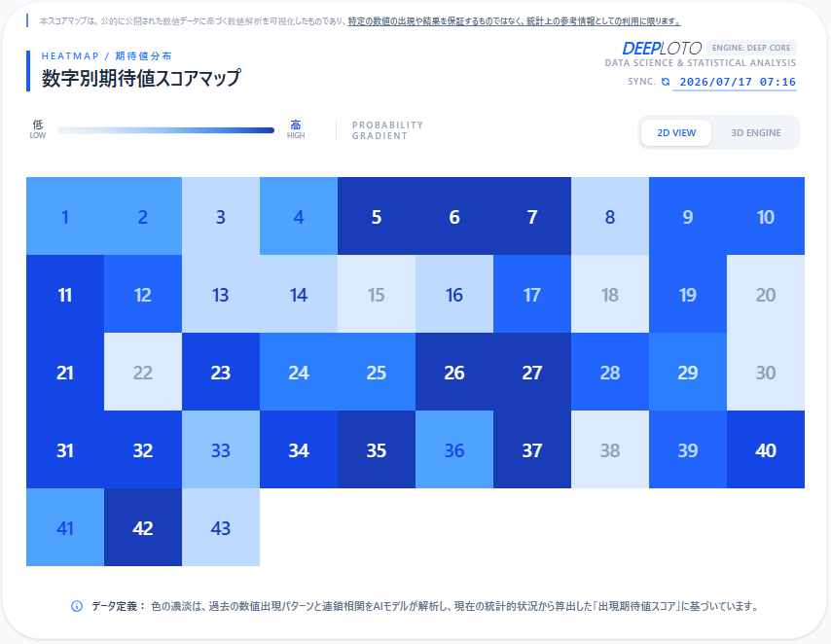This screenshot has height=644, width=831.
Task: Select heatmap cell 24
Action: 299,372
